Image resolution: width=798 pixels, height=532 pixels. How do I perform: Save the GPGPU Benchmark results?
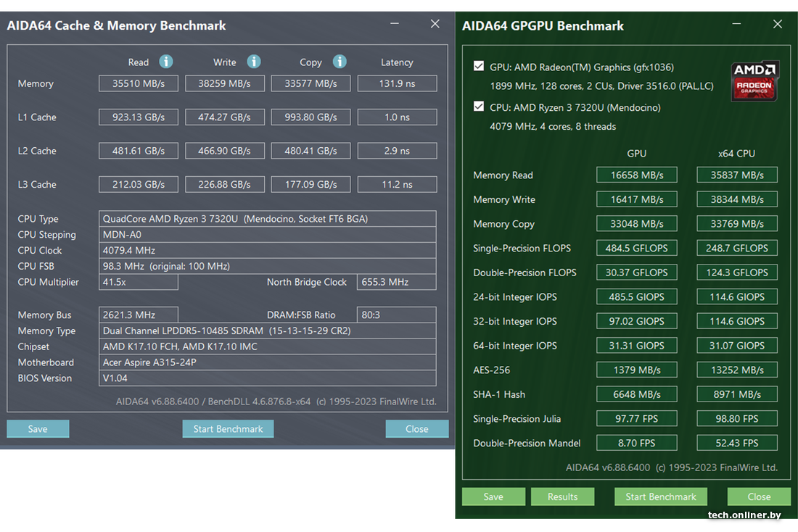[x=493, y=496]
